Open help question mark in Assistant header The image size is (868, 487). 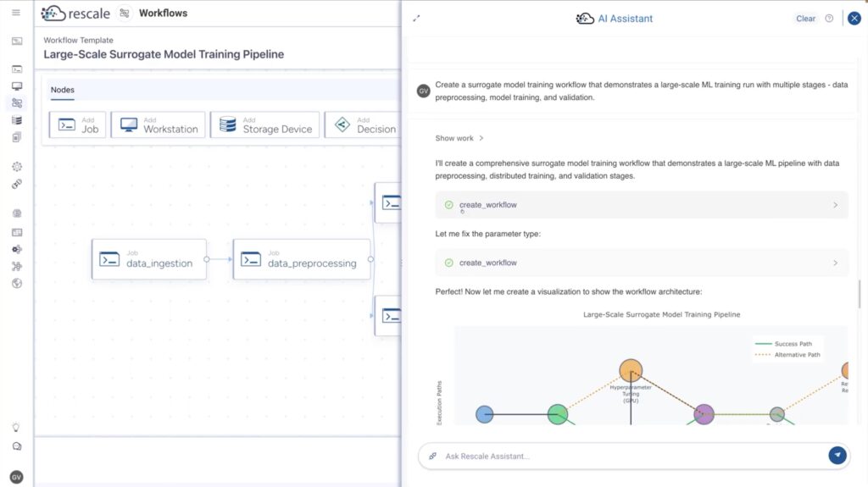pos(829,19)
